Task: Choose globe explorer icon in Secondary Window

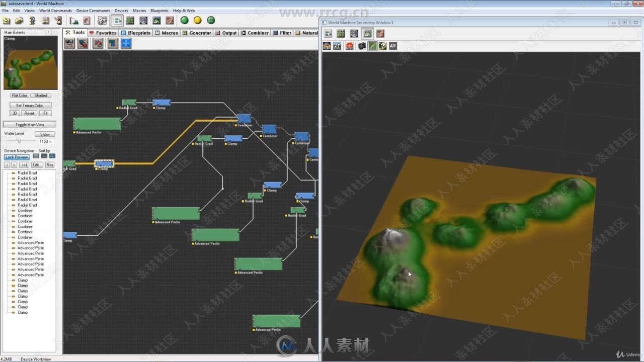Action: click(354, 34)
